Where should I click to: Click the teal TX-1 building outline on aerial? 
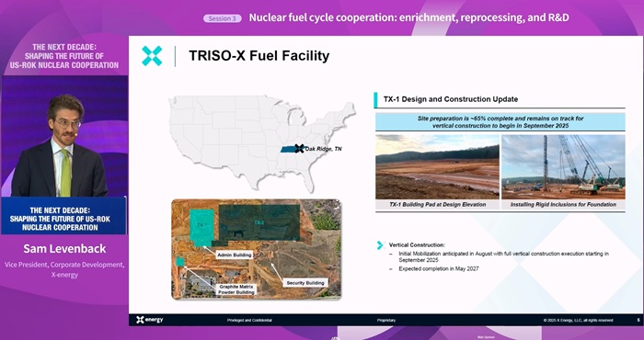pos(201,227)
